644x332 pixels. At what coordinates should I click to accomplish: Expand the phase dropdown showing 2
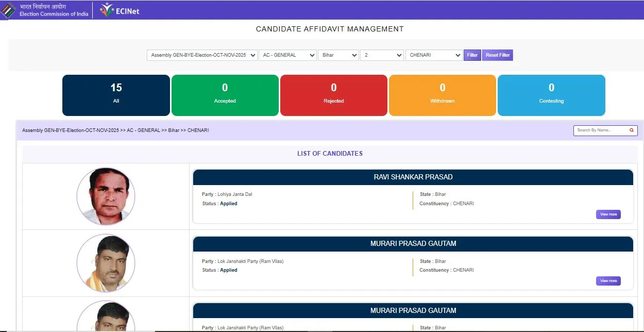point(382,55)
